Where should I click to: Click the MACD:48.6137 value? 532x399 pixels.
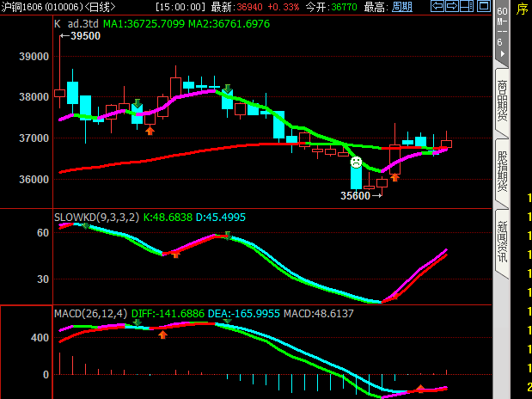tap(319, 313)
